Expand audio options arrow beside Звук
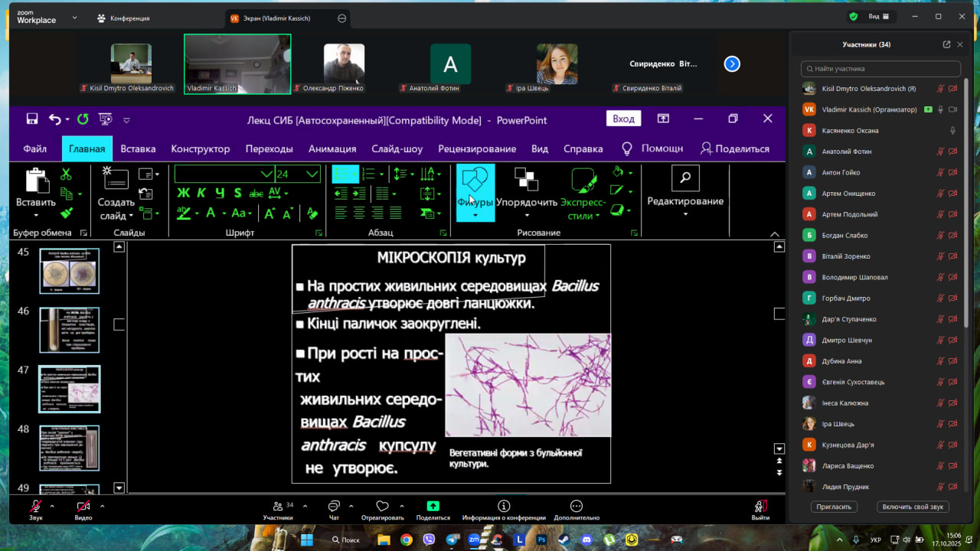 pos(52,506)
